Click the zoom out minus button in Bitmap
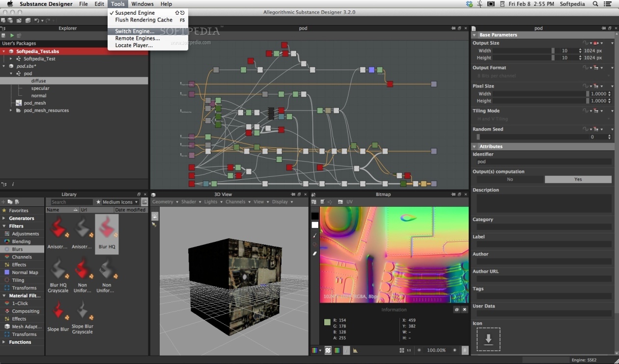 click(419, 350)
